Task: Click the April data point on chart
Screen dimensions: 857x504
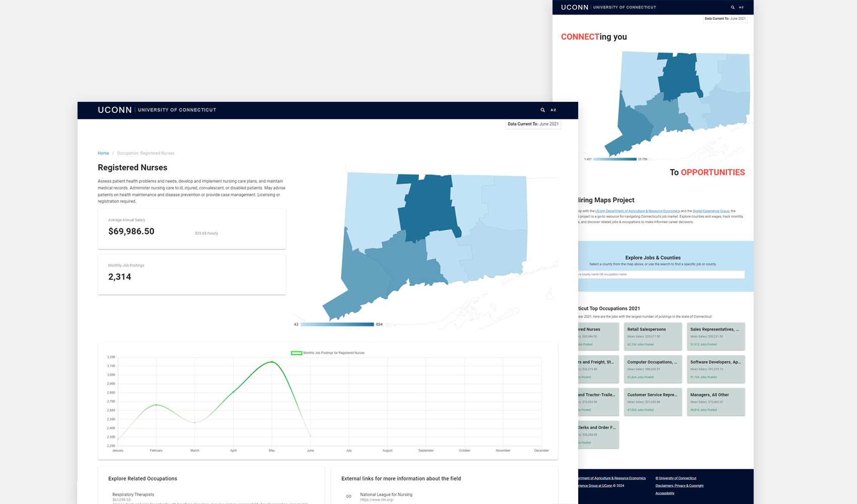Action: click(x=233, y=392)
